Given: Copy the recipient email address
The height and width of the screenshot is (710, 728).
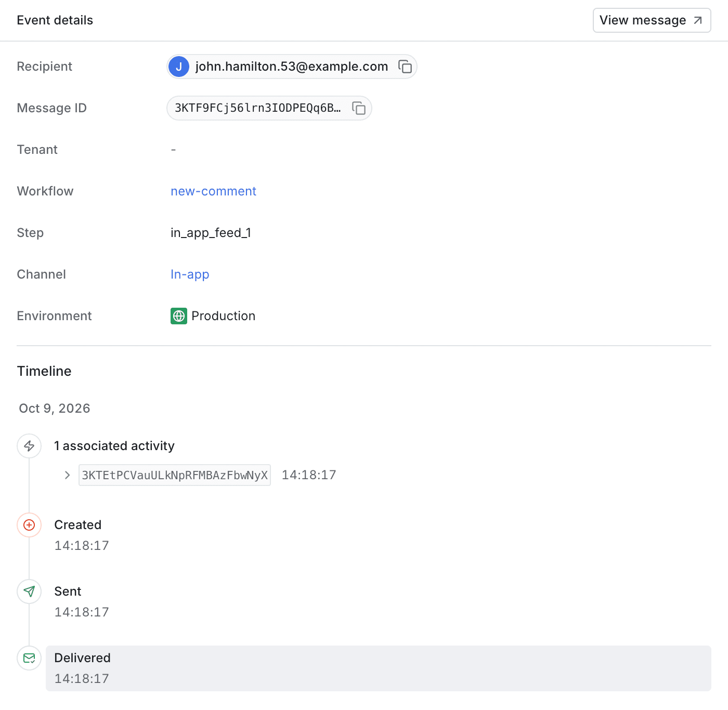Looking at the screenshot, I should 405,67.
